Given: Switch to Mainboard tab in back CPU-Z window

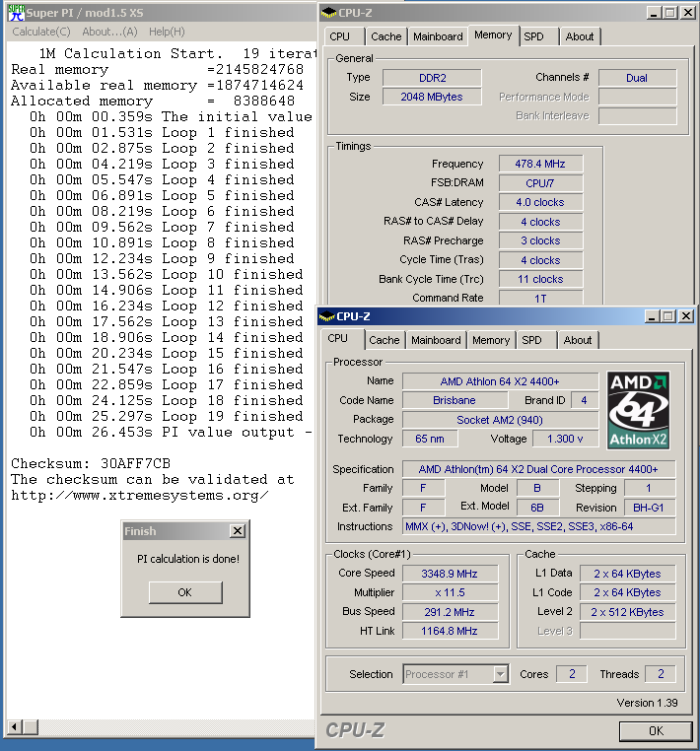Looking at the screenshot, I should pos(438,36).
